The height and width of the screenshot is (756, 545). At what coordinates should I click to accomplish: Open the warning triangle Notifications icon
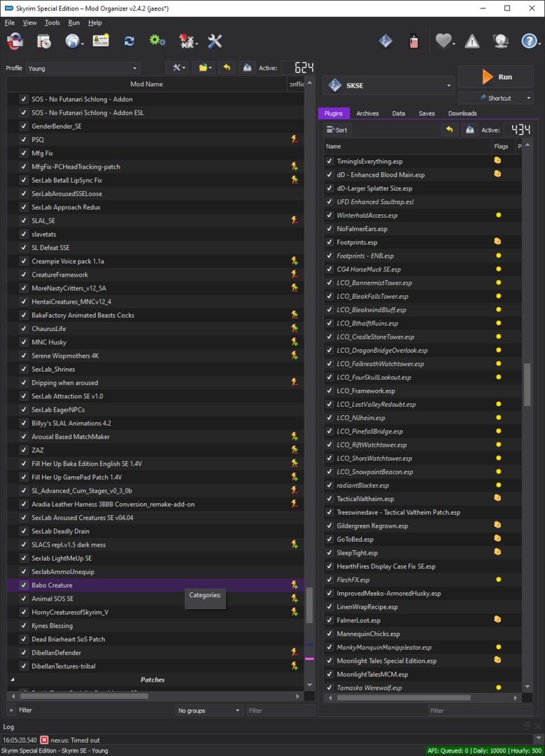pyautogui.click(x=472, y=41)
